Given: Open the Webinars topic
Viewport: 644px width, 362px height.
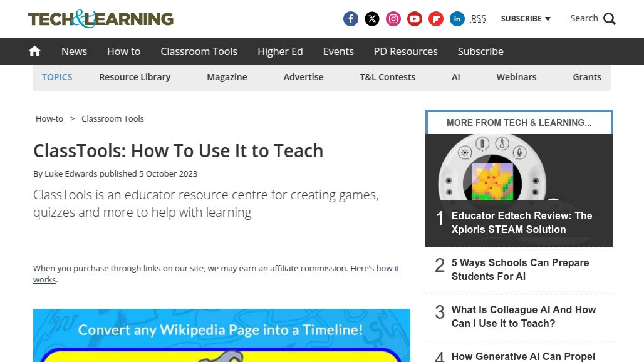Looking at the screenshot, I should (x=516, y=77).
